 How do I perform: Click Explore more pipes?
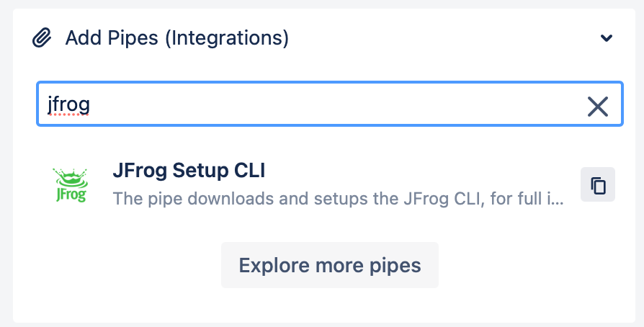tap(330, 265)
